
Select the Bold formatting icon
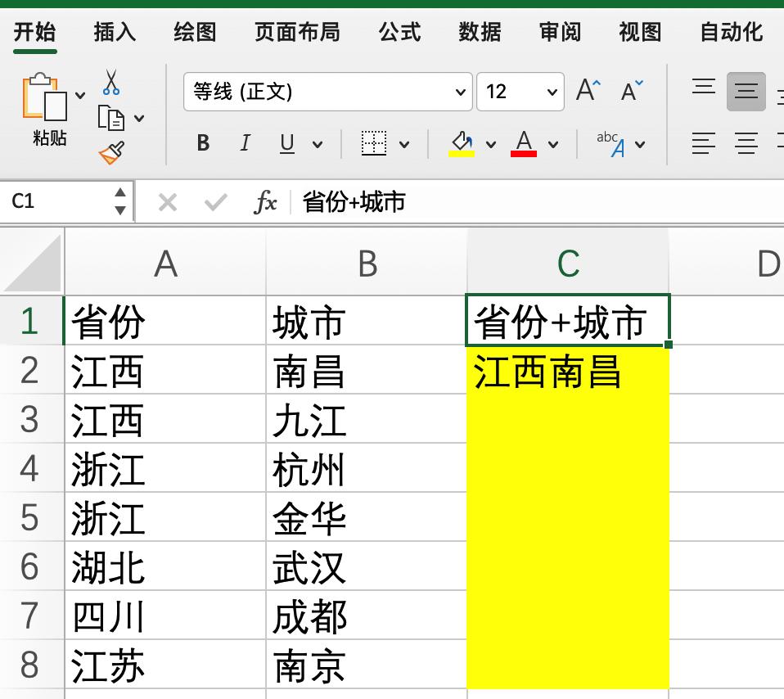click(203, 143)
